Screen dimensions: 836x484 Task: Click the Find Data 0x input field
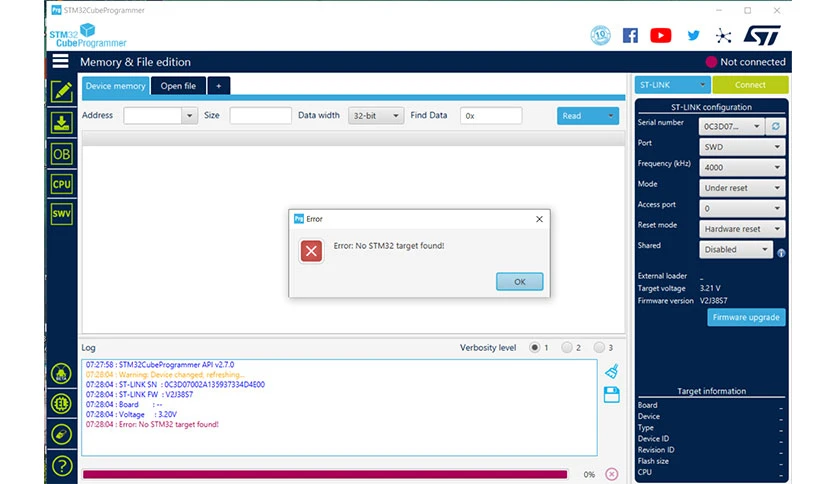point(491,116)
